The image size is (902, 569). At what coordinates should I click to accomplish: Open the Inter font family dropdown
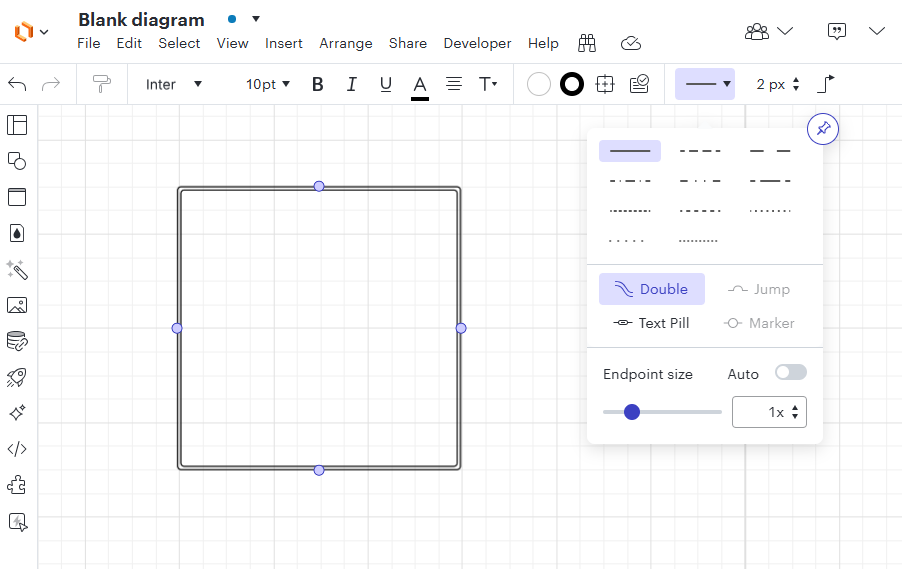pyautogui.click(x=173, y=85)
